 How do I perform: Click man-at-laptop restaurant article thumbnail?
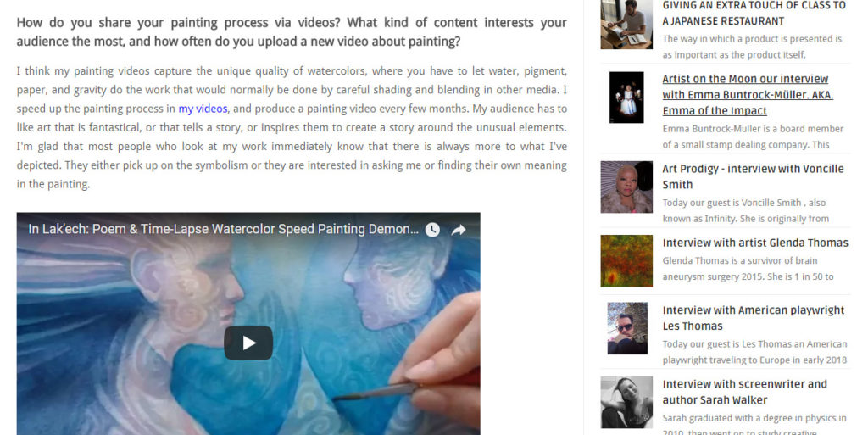tap(626, 25)
